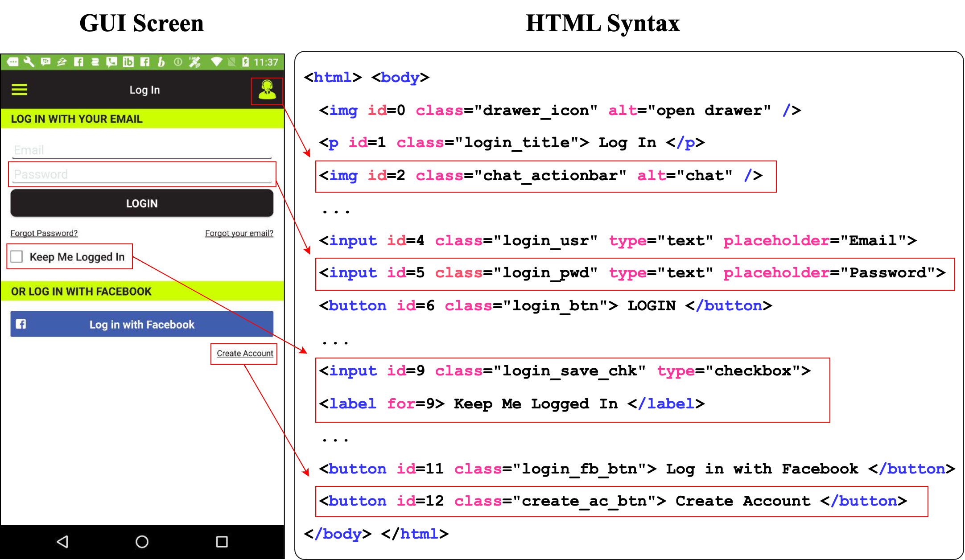
Task: Tap the chat support headset icon
Action: [x=267, y=91]
